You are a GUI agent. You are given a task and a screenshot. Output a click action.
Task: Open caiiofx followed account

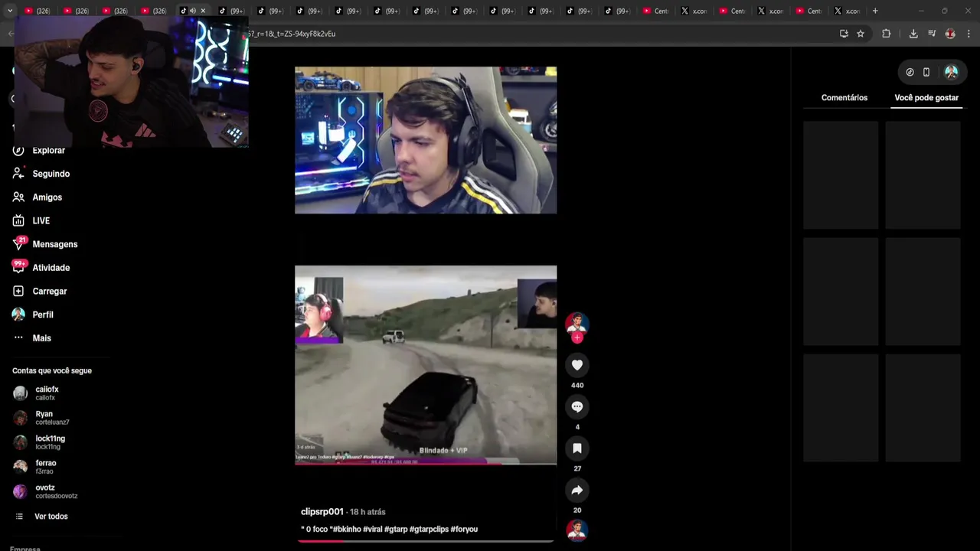click(x=46, y=393)
